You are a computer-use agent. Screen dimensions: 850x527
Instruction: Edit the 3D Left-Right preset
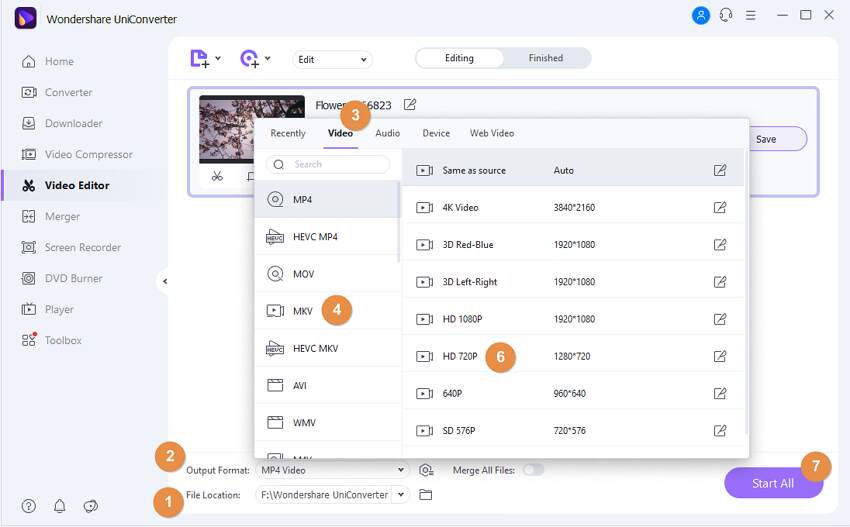pyautogui.click(x=719, y=282)
